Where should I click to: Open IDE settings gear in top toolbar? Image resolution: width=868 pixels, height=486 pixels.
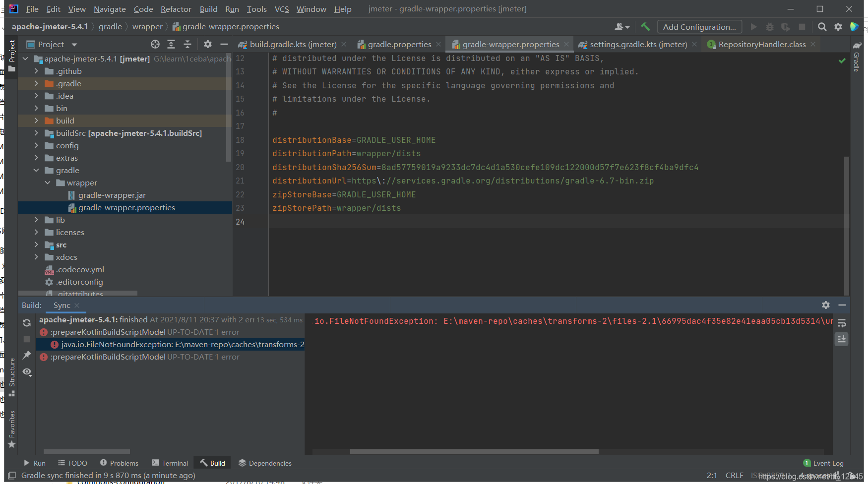pyautogui.click(x=838, y=27)
